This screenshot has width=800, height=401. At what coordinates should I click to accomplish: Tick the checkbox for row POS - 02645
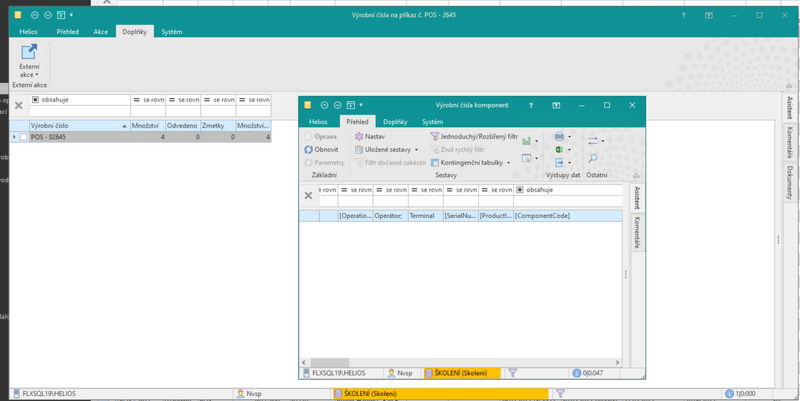tap(24, 137)
